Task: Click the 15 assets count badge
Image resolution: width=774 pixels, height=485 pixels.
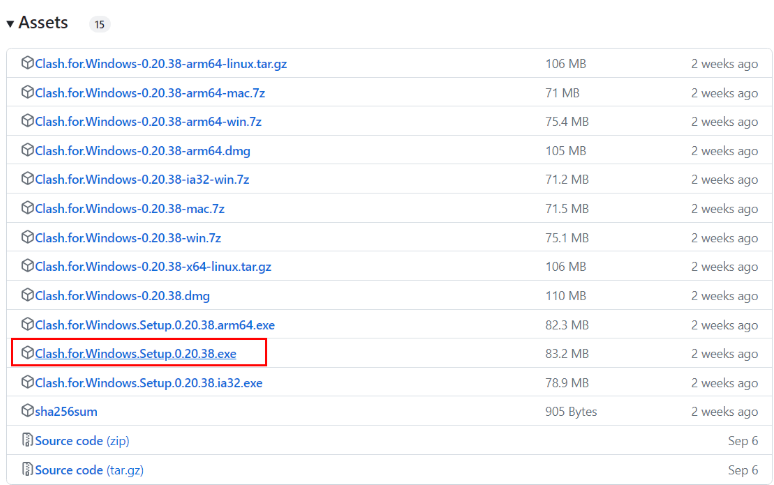Action: pos(100,24)
